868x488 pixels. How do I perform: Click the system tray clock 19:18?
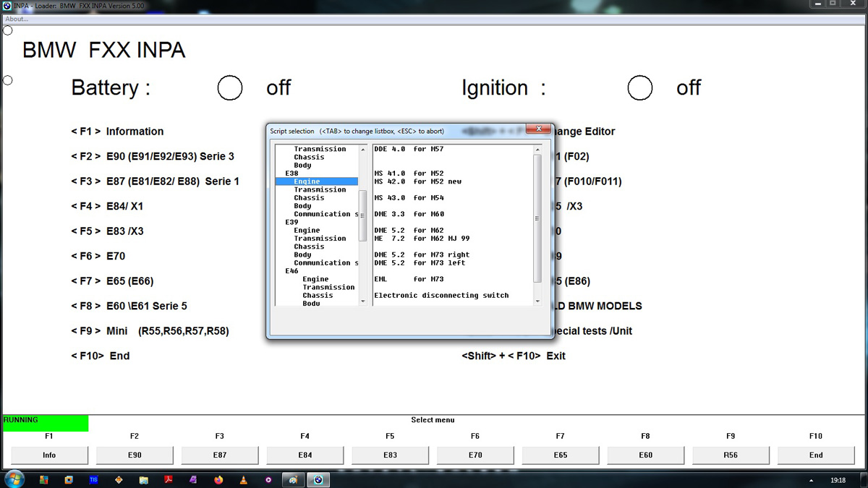838,480
